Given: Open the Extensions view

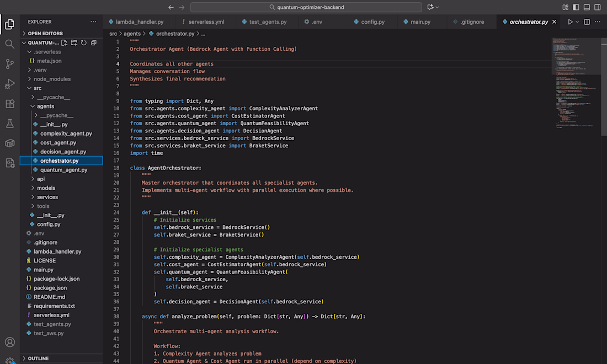Looking at the screenshot, I should click(10, 104).
